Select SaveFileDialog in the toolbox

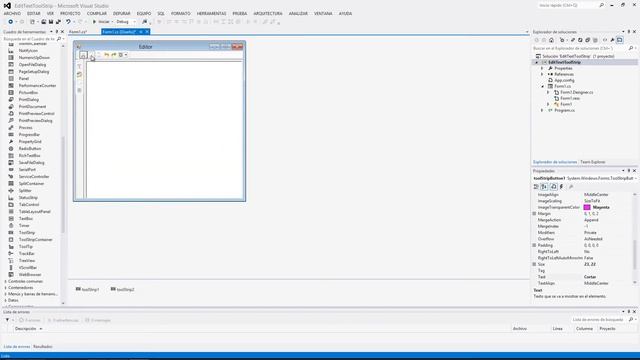click(x=31, y=162)
